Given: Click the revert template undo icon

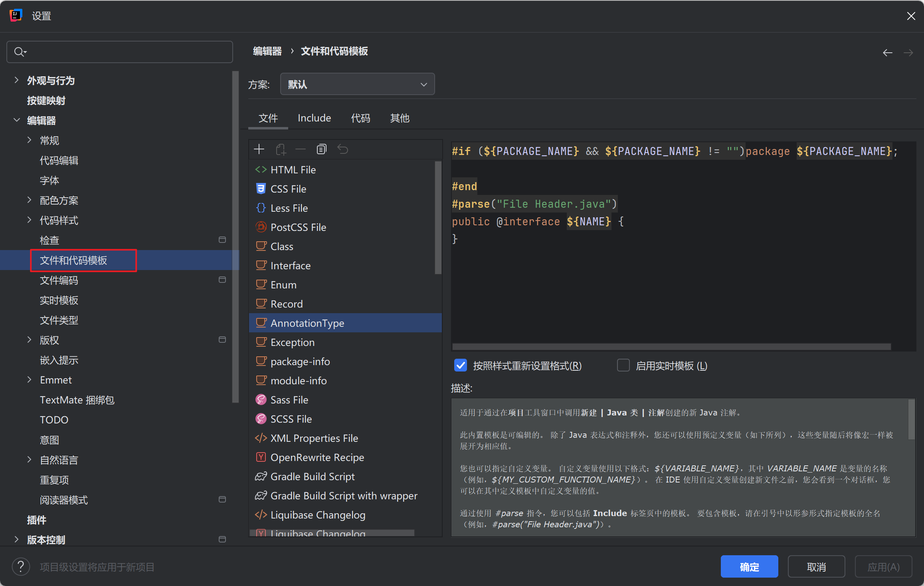Looking at the screenshot, I should coord(343,149).
